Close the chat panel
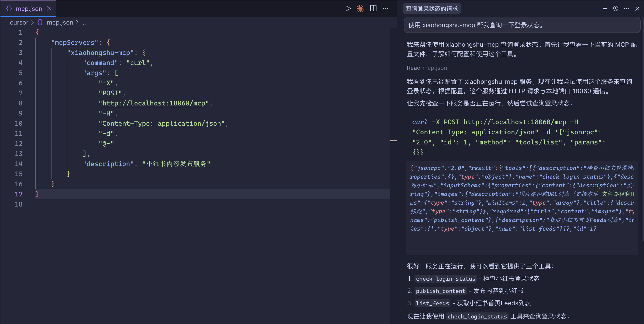 pyautogui.click(x=637, y=8)
